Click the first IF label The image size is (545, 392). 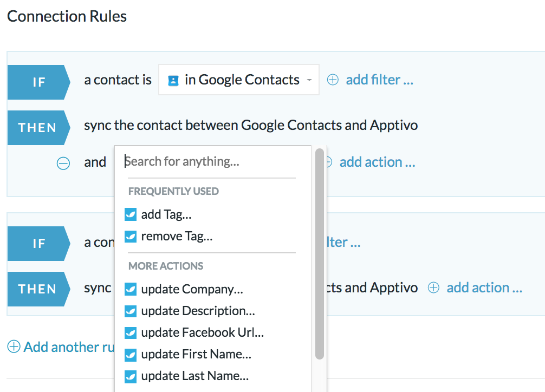click(x=38, y=82)
